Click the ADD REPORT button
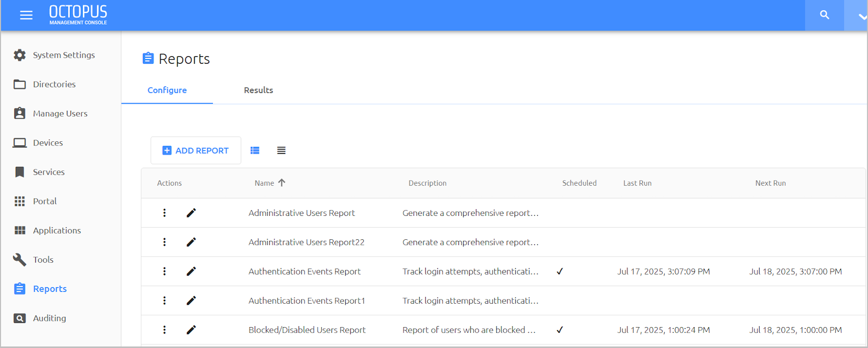 point(196,151)
